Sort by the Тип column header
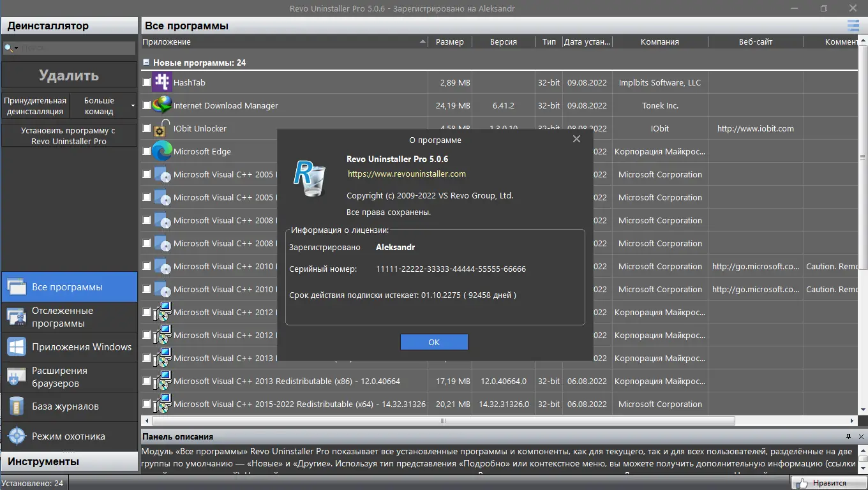Screen dimensions: 868x490 pyautogui.click(x=549, y=41)
